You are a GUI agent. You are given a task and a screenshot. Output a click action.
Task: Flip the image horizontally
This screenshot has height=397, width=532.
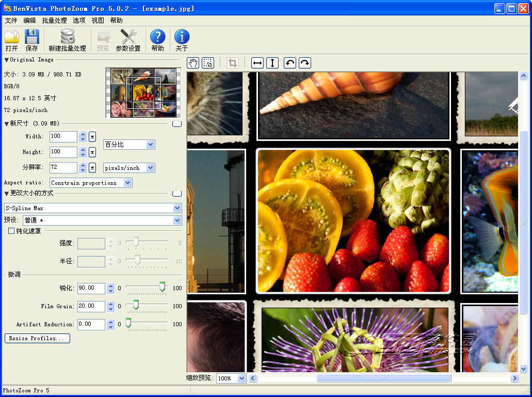point(257,63)
